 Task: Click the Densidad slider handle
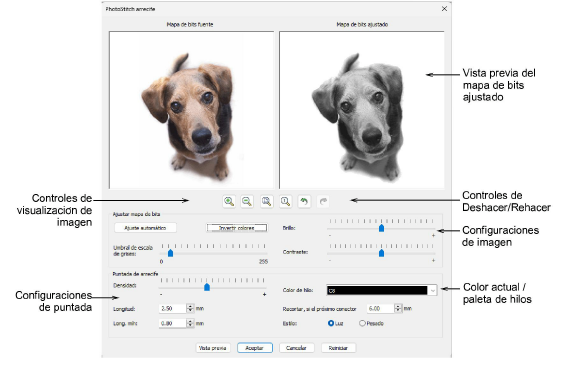pyautogui.click(x=207, y=287)
